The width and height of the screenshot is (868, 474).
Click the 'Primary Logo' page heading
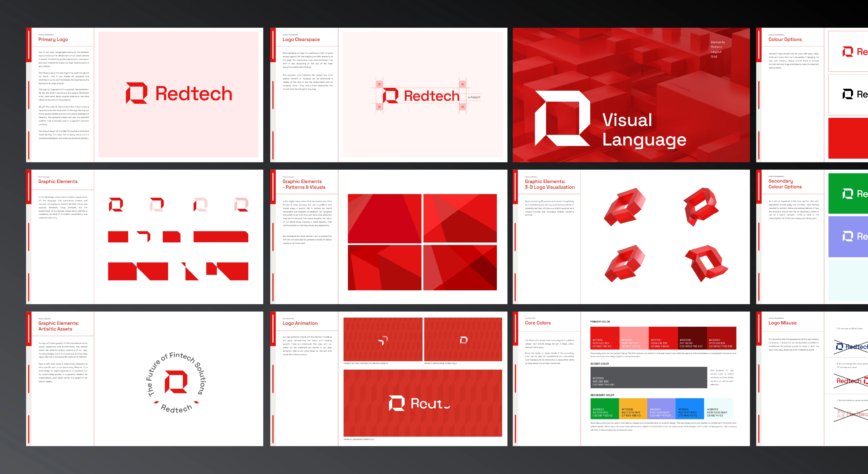(x=53, y=39)
